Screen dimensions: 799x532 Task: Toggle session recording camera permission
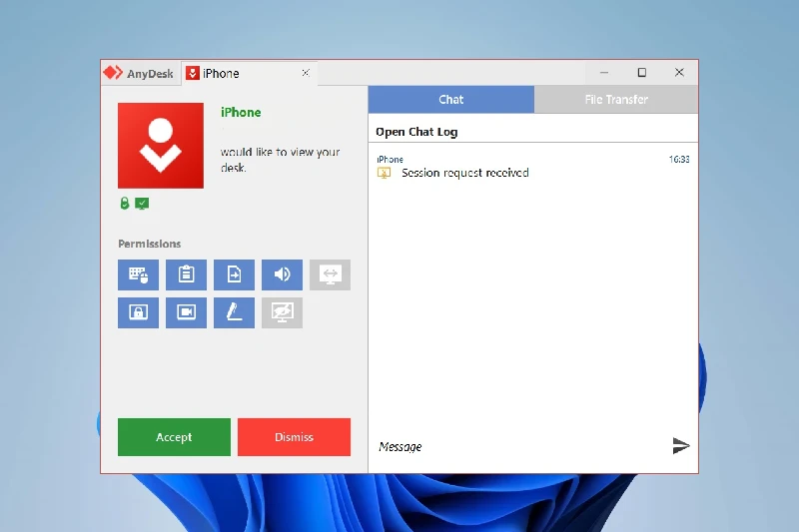[x=186, y=312]
